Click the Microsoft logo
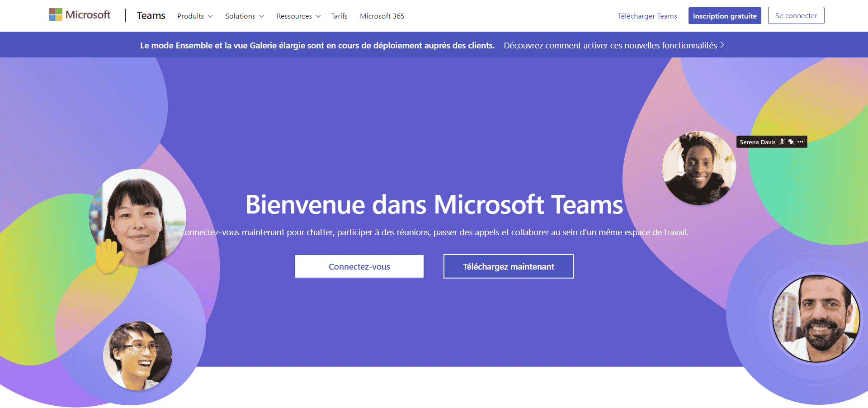Image resolution: width=868 pixels, height=408 pixels. [x=80, y=14]
